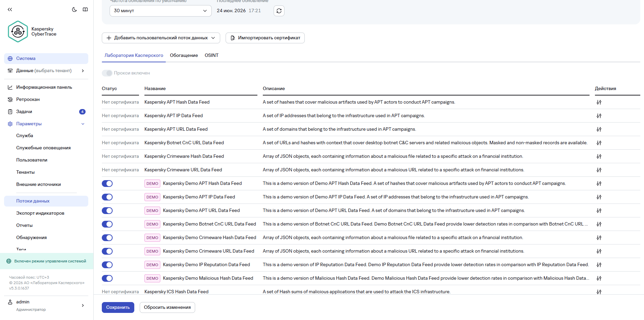Open settings icon for Kaspersky Demo Botnet CnC URL feed
The width and height of the screenshot is (644, 320).
coord(599,224)
